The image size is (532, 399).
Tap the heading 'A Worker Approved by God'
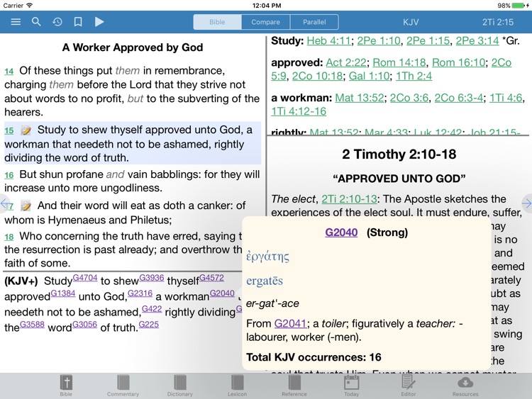133,47
